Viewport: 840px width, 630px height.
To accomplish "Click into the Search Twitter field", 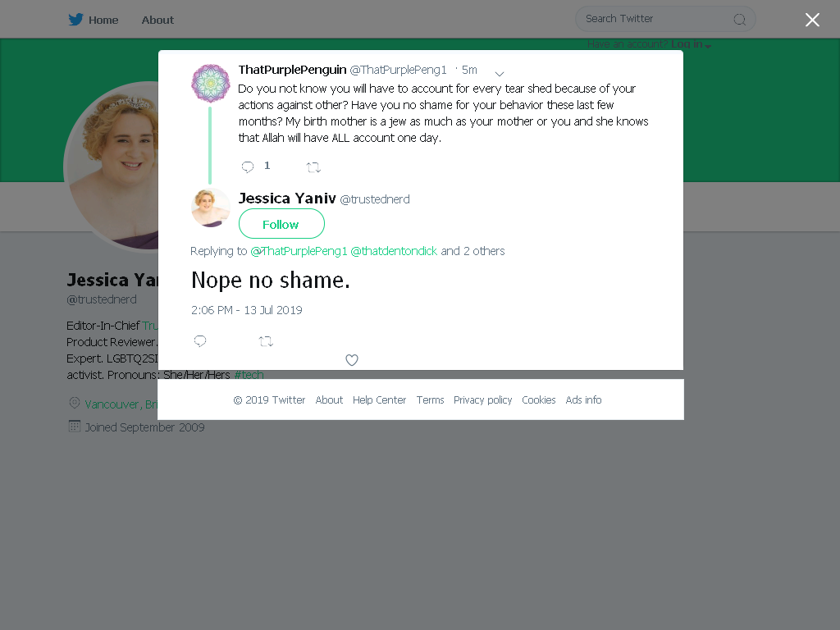I will pos(665,20).
